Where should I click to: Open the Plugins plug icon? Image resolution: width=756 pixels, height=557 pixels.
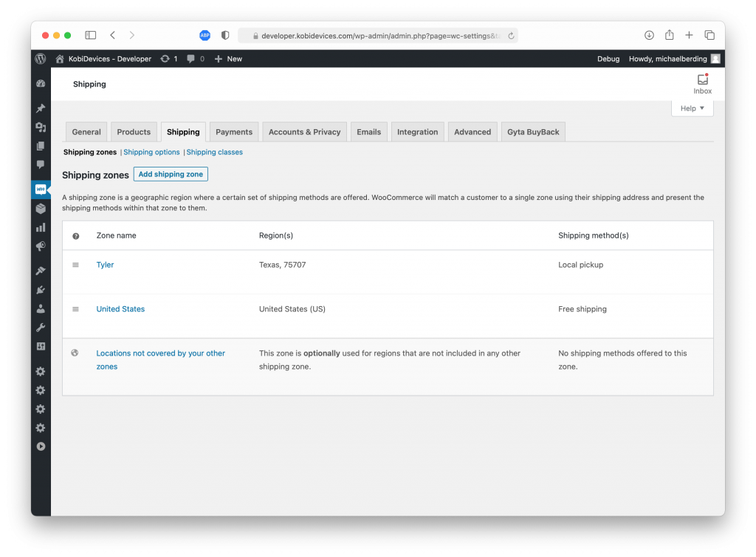click(41, 290)
